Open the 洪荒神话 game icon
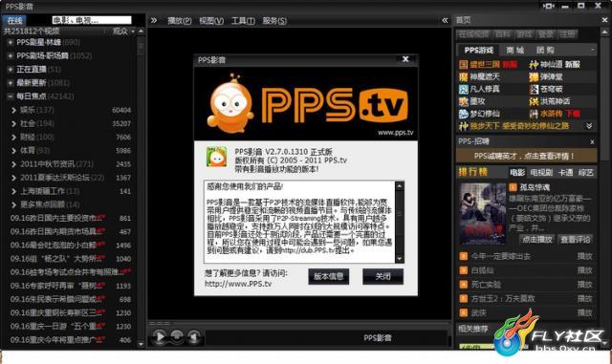The image size is (612, 364). tap(534, 101)
